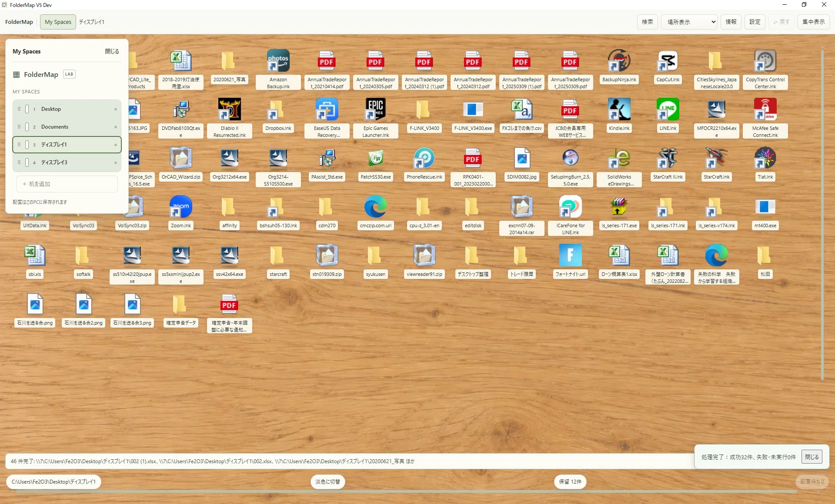The width and height of the screenshot is (835, 504).
Task: Click the LINE.lnk icon
Action: [668, 109]
